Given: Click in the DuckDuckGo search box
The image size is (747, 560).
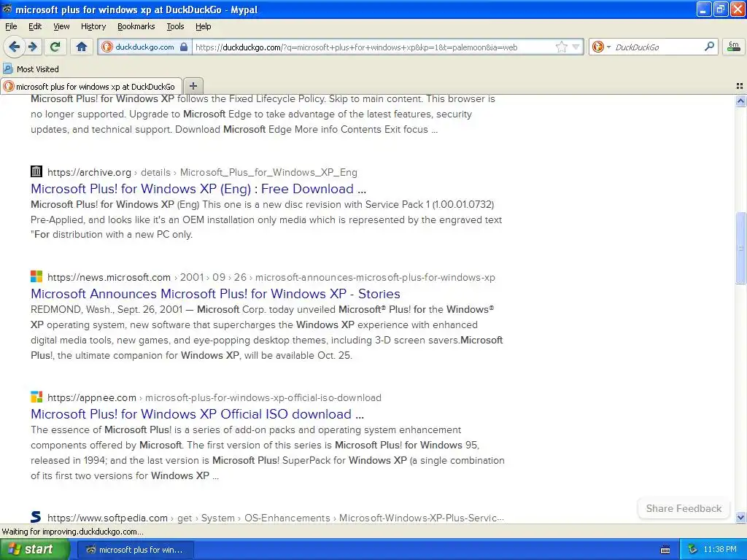Looking at the screenshot, I should 657,47.
